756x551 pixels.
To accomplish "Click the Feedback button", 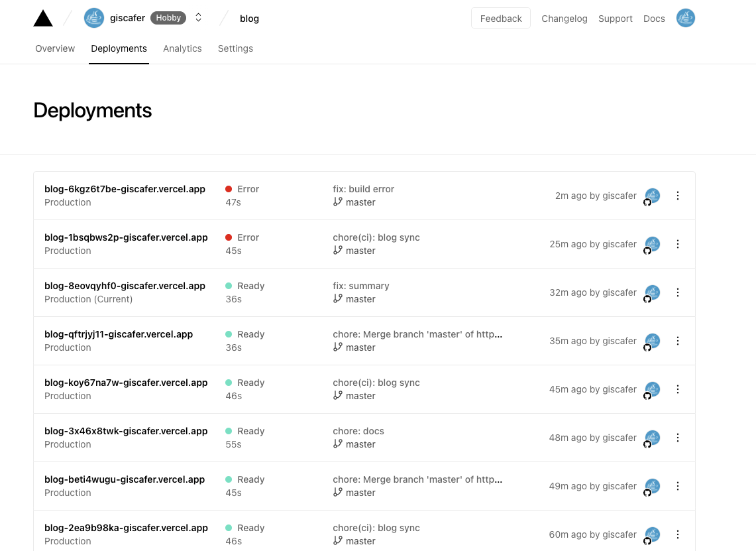I will click(501, 19).
